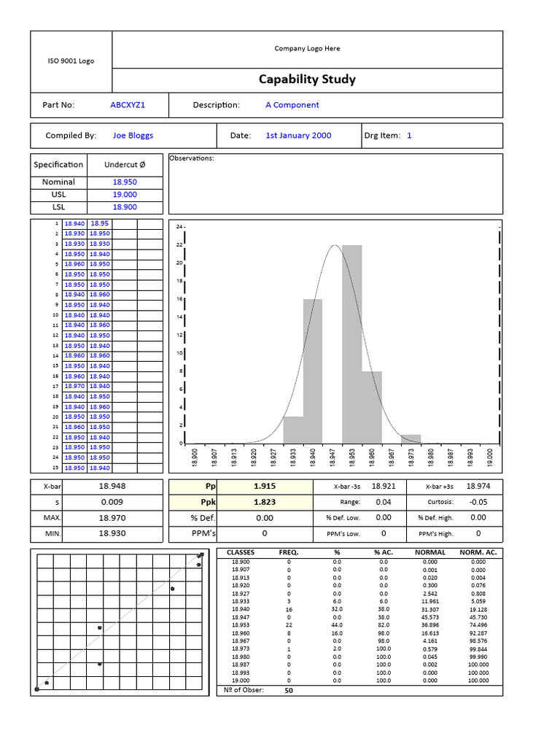Click the NORMAL value 45.573

430,617
